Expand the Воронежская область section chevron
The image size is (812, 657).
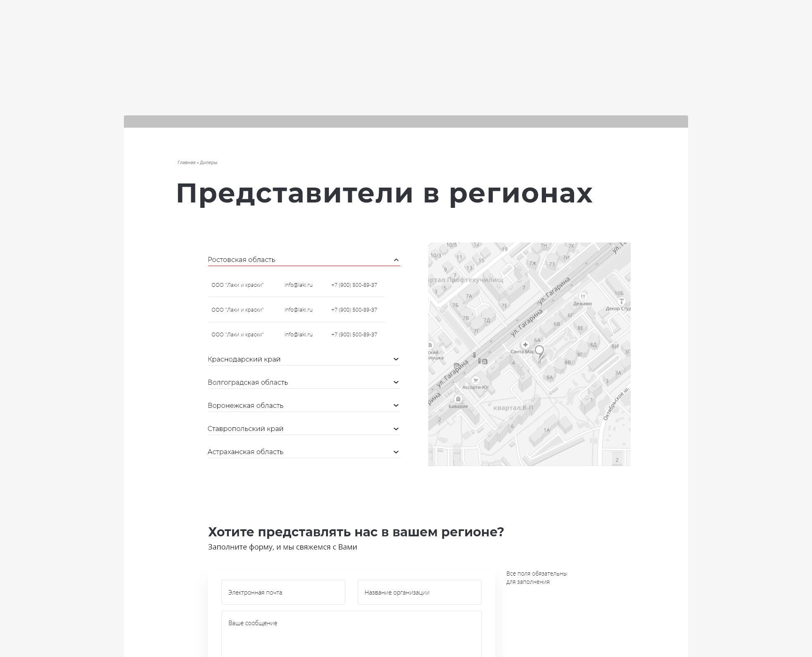point(396,405)
